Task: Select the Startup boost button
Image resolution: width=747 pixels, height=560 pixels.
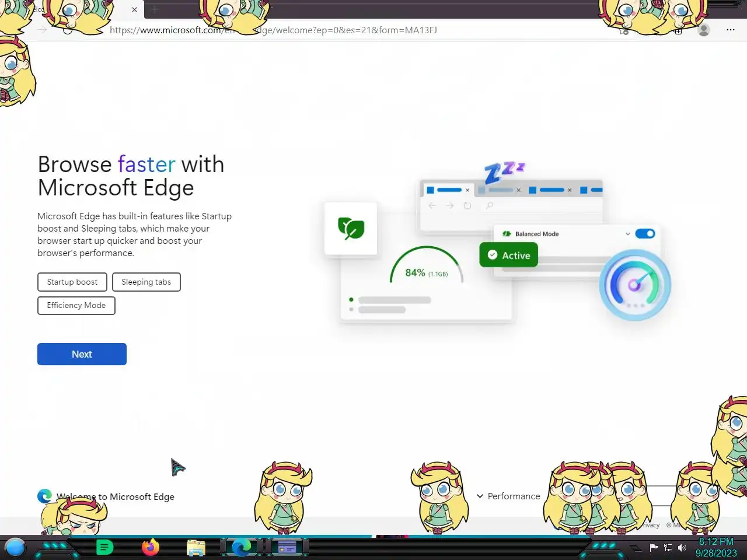Action: click(72, 282)
